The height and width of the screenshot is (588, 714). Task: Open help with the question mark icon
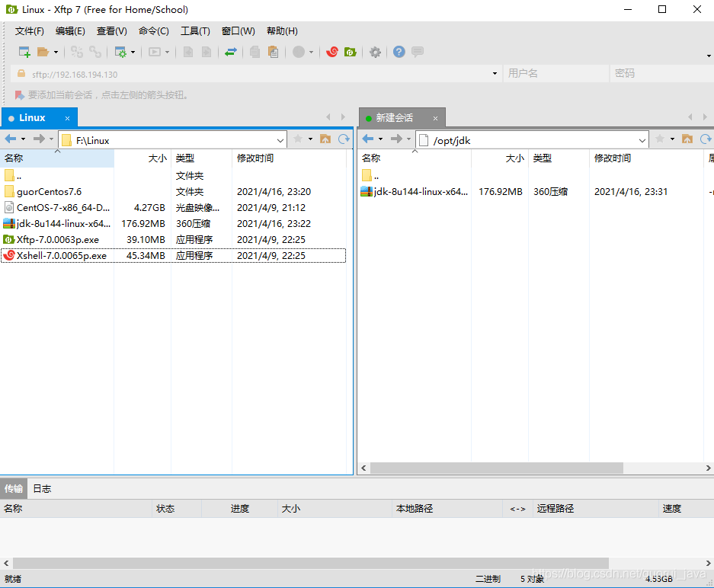click(399, 52)
